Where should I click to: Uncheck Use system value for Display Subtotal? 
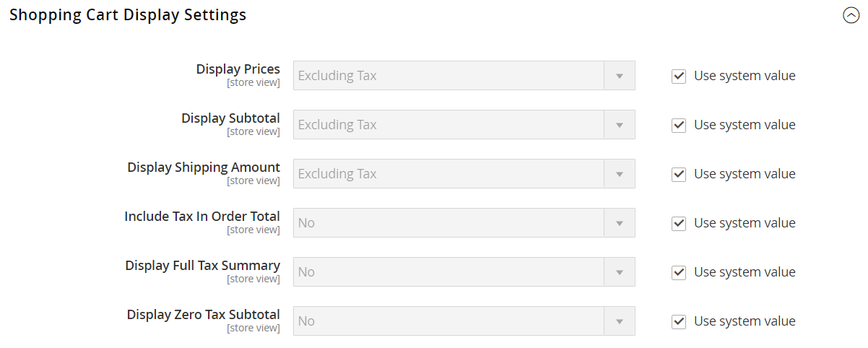point(679,125)
